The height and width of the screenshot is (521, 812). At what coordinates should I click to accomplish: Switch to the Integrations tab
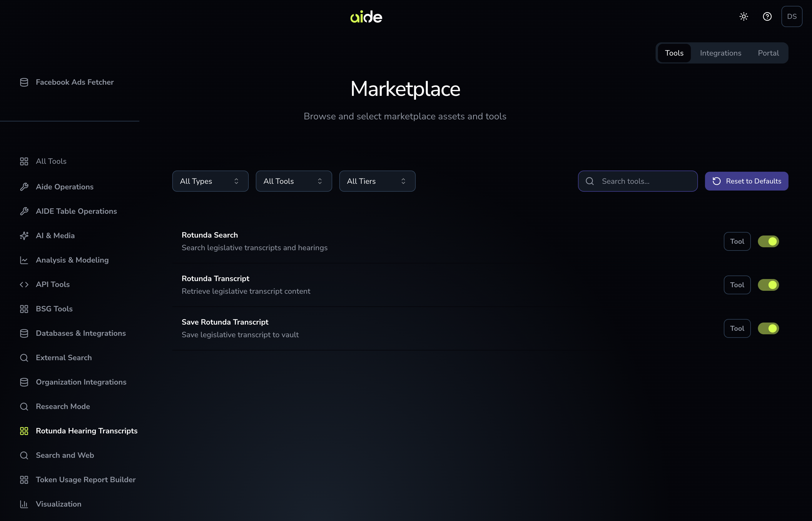coord(720,53)
